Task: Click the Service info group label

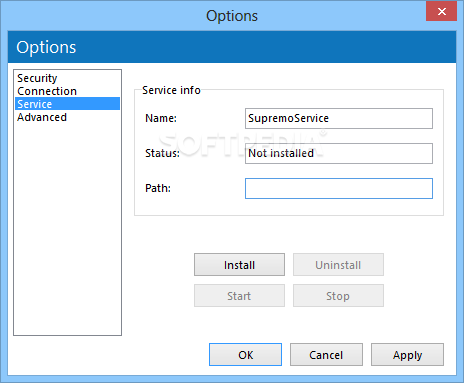Action: pos(171,90)
